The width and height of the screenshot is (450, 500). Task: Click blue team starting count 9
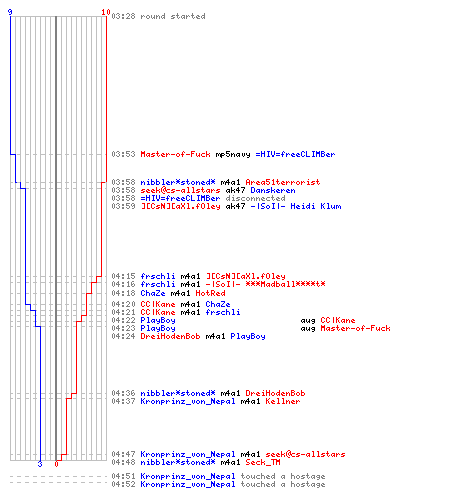10,12
